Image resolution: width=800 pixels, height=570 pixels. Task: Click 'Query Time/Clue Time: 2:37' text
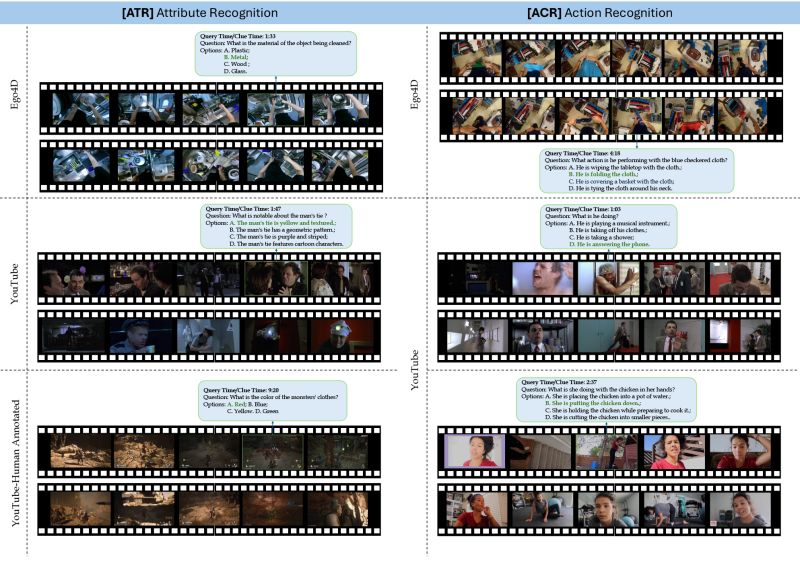tap(559, 382)
